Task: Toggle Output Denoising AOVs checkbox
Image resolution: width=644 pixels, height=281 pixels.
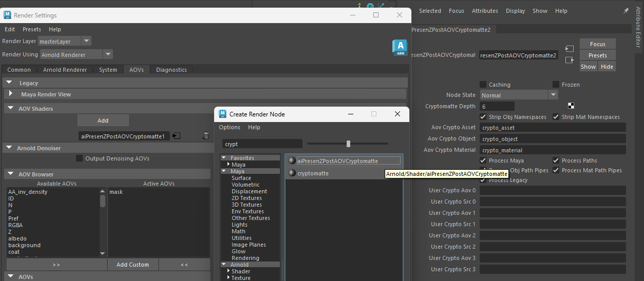Action: [x=79, y=158]
